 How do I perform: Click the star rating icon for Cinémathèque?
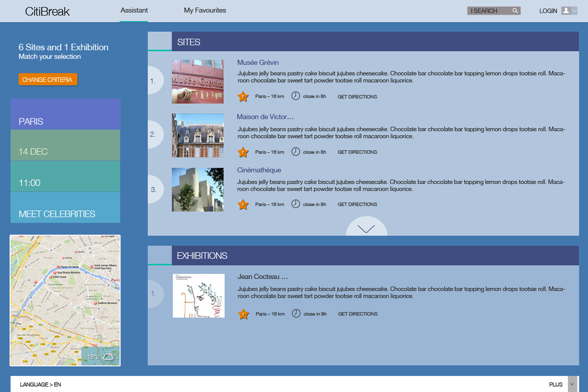coord(243,204)
